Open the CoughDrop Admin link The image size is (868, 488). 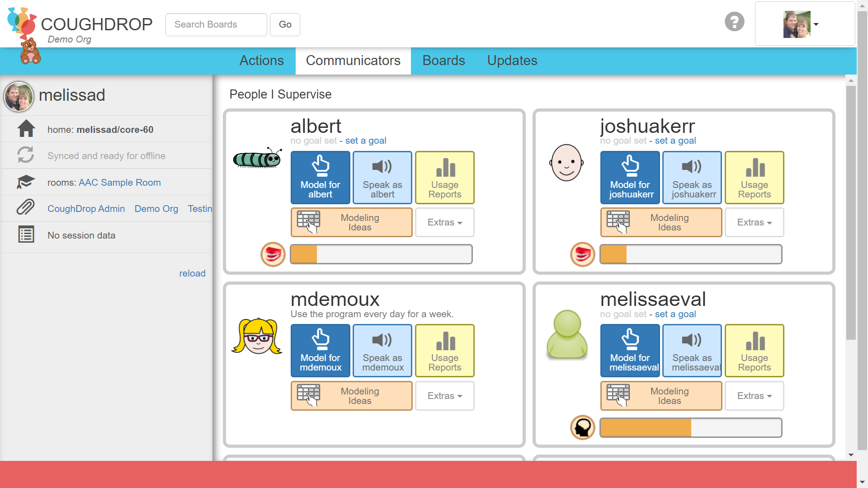pyautogui.click(x=86, y=209)
